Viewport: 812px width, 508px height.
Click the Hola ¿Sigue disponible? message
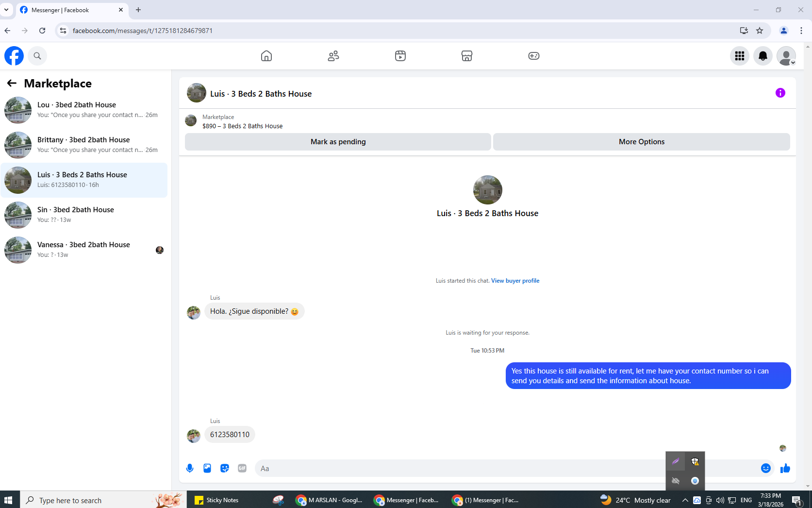[254, 311]
